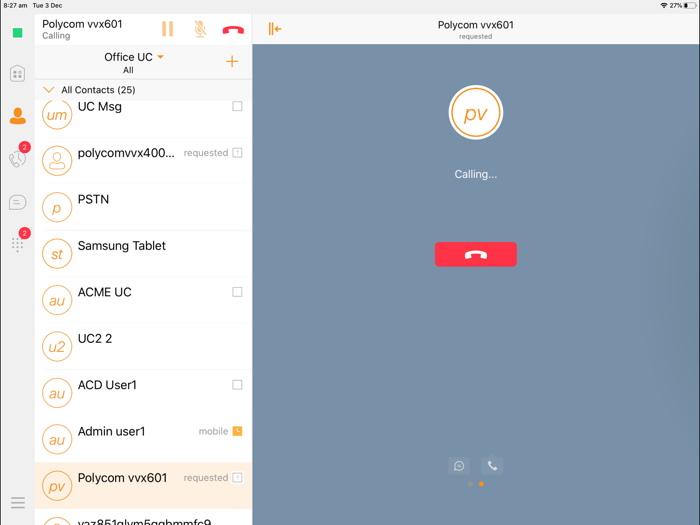700x525 pixels.
Task: Tap the orange page indicator dot
Action: tap(481, 484)
